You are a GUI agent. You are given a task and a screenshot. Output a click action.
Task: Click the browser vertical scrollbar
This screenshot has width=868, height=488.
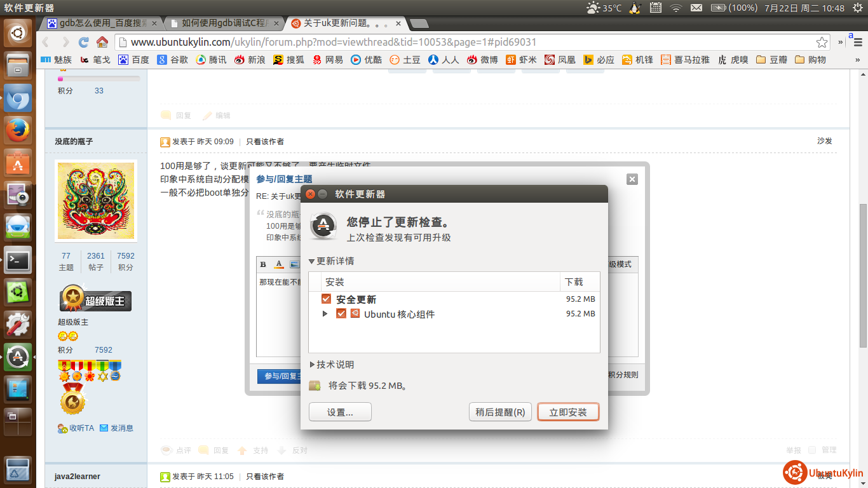coord(863,273)
